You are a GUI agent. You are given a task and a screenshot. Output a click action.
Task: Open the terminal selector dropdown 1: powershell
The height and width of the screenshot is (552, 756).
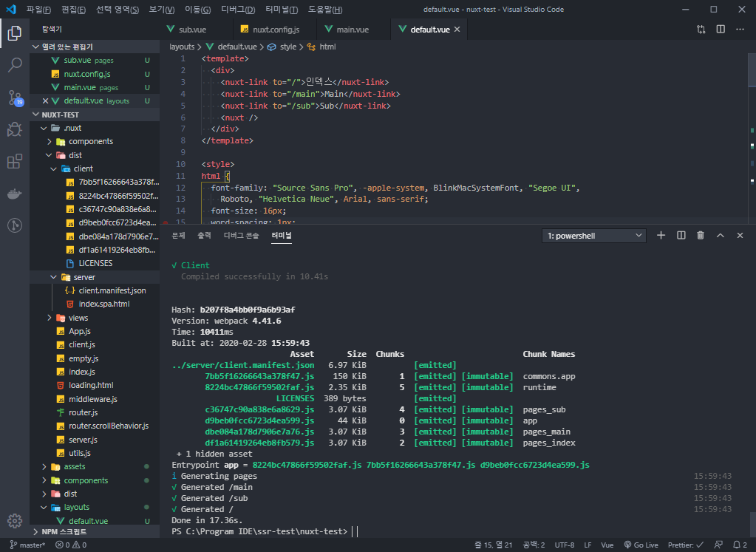click(x=594, y=236)
